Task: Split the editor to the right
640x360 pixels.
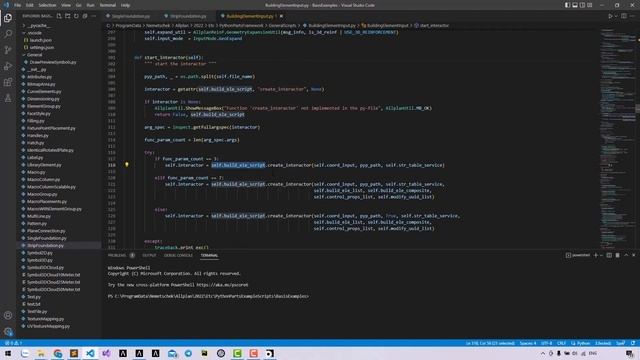Action: tap(624, 16)
